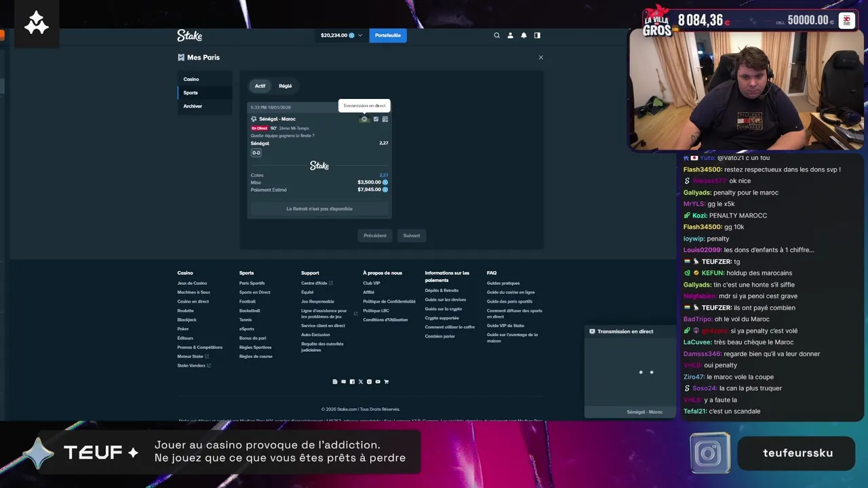Open the notifications bell icon
This screenshot has height=488, width=868.
(524, 35)
